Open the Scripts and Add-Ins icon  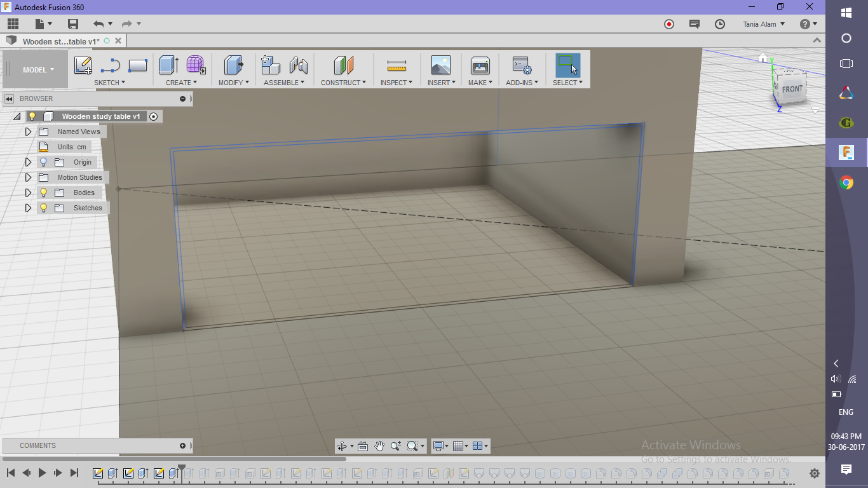click(522, 65)
